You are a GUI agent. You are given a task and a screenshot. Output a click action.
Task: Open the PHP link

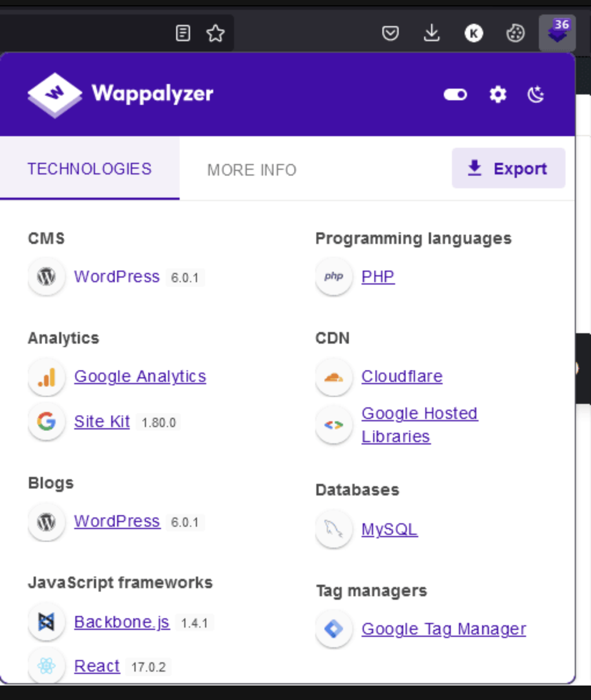pyautogui.click(x=378, y=276)
